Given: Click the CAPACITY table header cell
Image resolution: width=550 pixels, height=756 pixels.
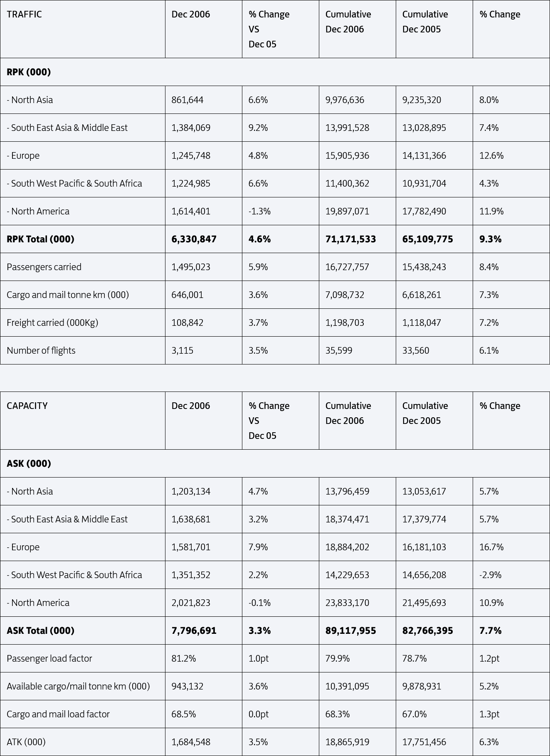Looking at the screenshot, I should 83,421.
